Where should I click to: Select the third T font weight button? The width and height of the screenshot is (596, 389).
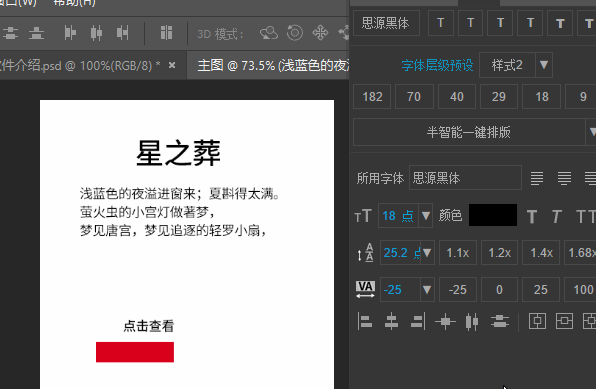click(500, 23)
